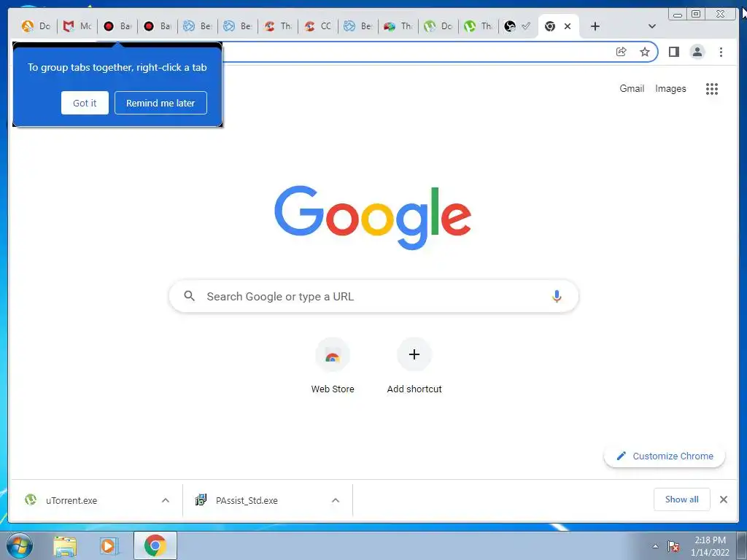Open the tab with checkmark title
Screen dimensions: 747x560
point(518,26)
